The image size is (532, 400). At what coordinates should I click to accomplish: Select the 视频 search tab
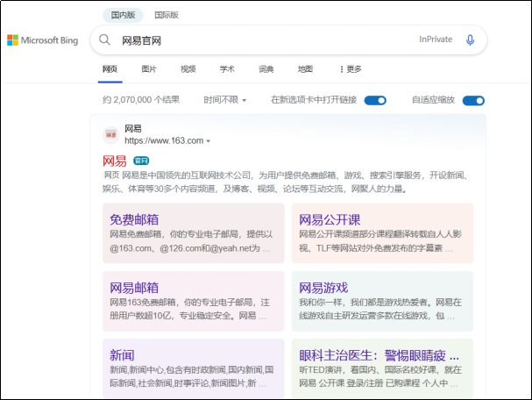point(188,69)
